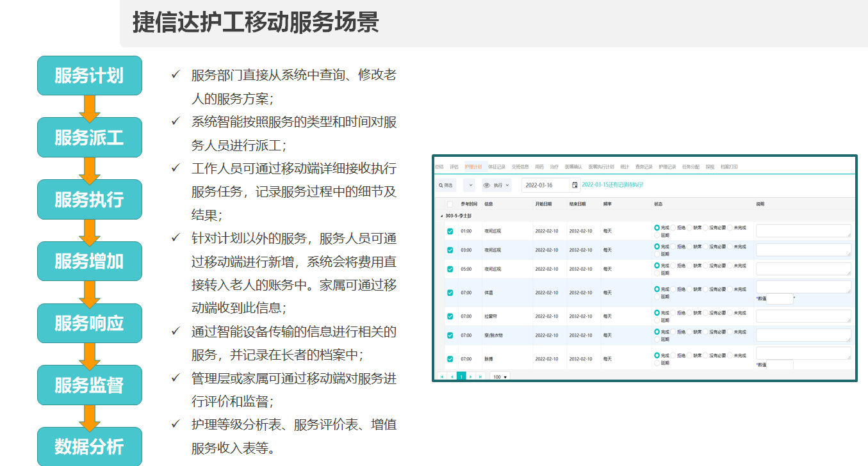Click the 服务监督 flow box
The image size is (868, 466).
pos(90,385)
